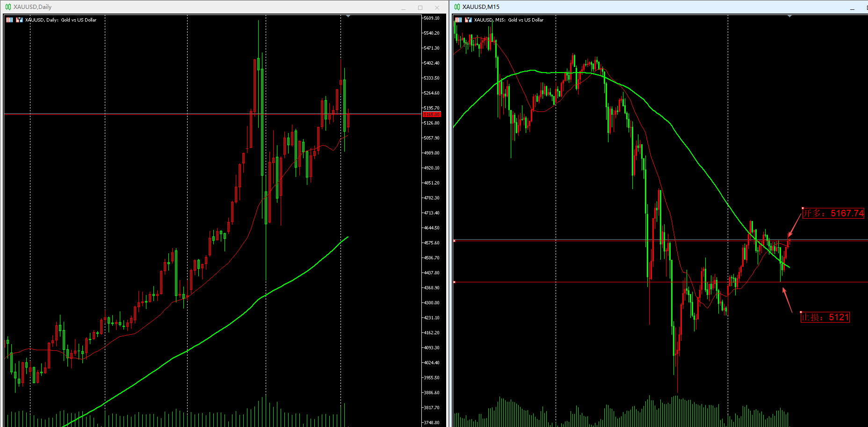
Task: Click the XAUUSD,M15 window title icon
Action: [457, 7]
